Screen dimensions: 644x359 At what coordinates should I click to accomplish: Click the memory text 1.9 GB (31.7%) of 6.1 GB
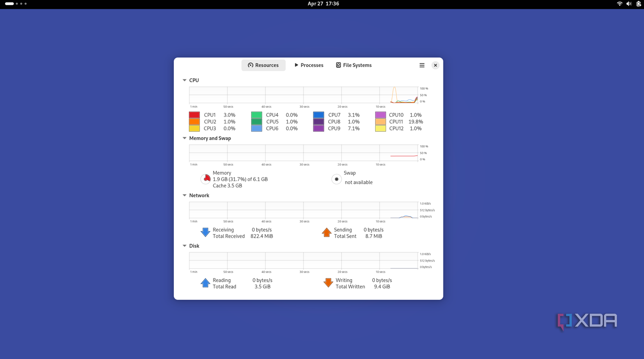click(240, 179)
